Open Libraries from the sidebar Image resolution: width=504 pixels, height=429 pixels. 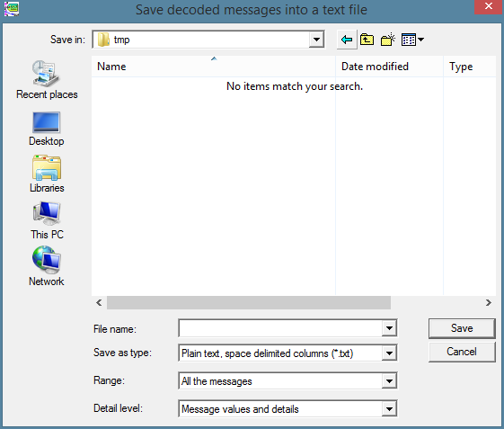point(47,174)
